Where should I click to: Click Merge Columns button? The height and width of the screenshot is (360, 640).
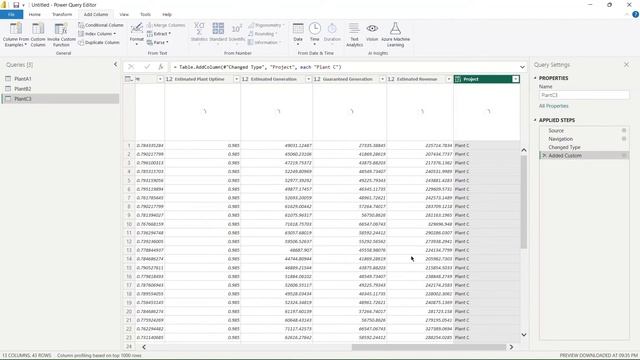tap(166, 25)
